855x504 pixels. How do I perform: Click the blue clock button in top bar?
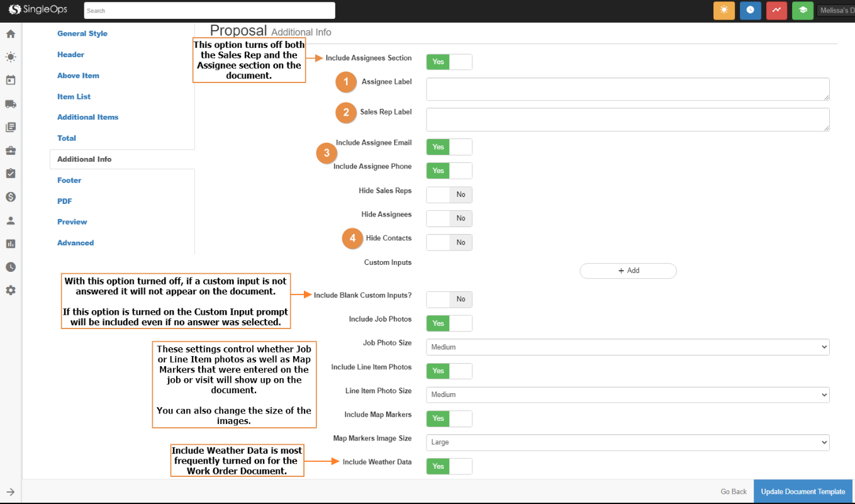pyautogui.click(x=750, y=11)
